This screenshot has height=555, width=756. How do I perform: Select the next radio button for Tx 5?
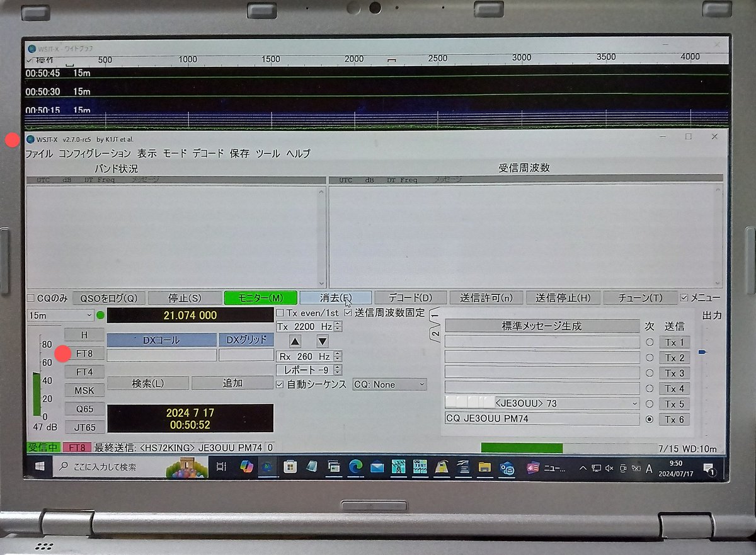(650, 404)
